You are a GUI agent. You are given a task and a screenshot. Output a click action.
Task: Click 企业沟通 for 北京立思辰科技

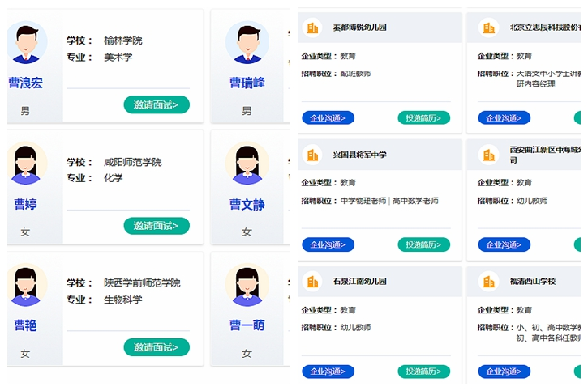[504, 118]
